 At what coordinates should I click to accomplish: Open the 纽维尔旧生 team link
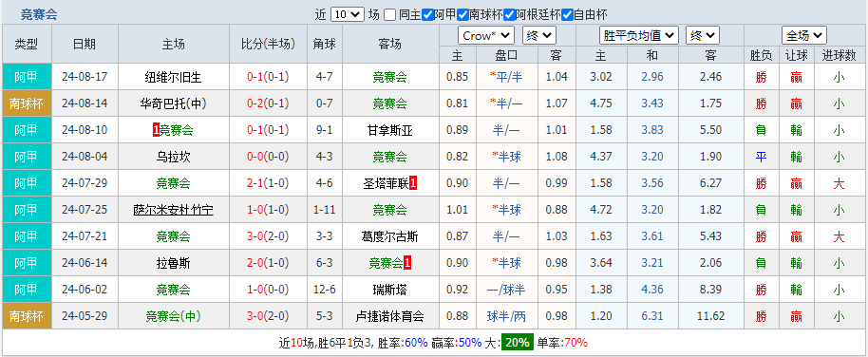(x=174, y=77)
